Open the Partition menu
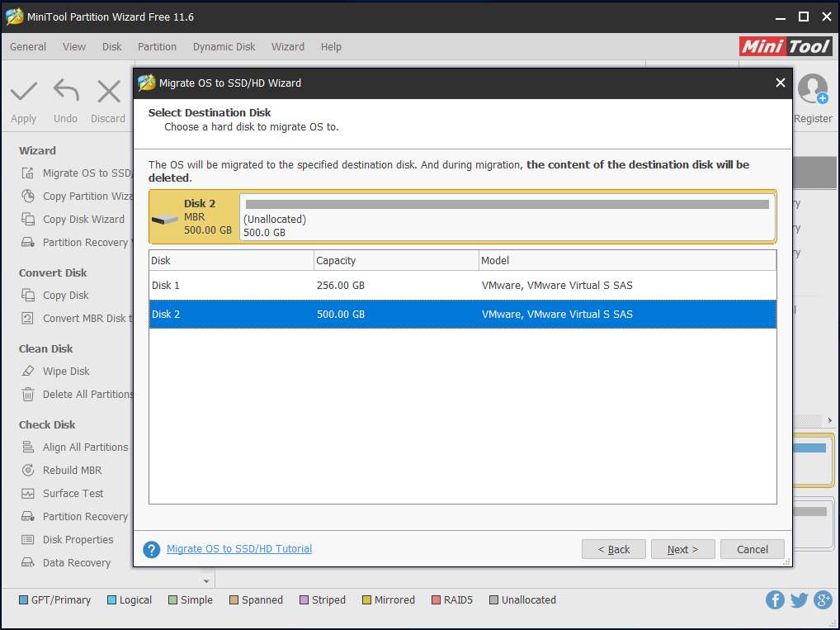 [x=157, y=46]
